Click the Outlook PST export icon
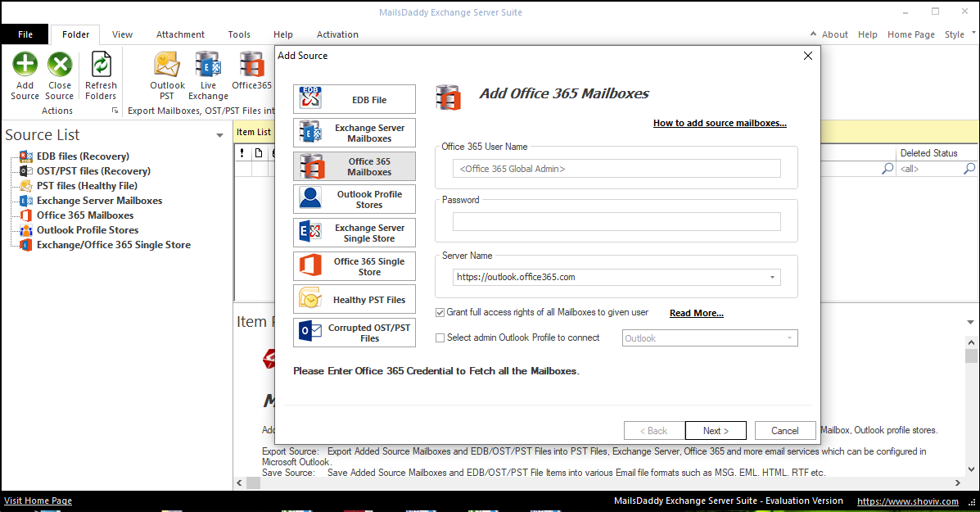The width and height of the screenshot is (980, 512). click(x=167, y=75)
